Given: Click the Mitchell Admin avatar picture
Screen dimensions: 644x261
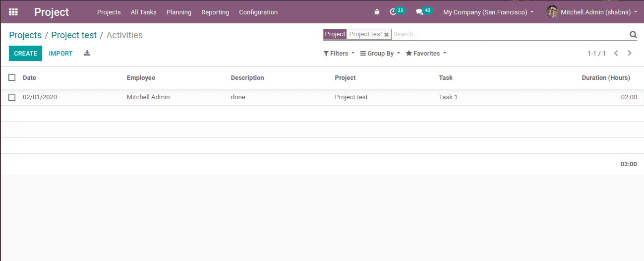Looking at the screenshot, I should click(x=552, y=11).
